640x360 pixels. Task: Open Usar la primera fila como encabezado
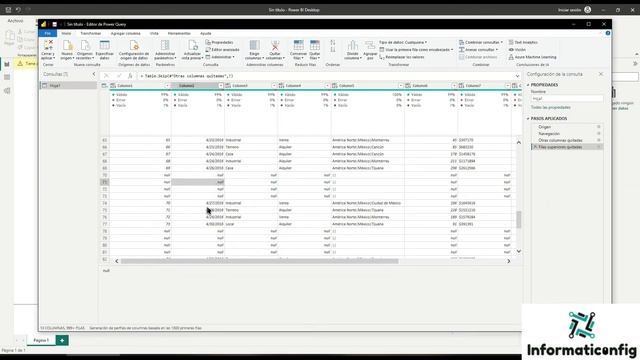click(416, 50)
